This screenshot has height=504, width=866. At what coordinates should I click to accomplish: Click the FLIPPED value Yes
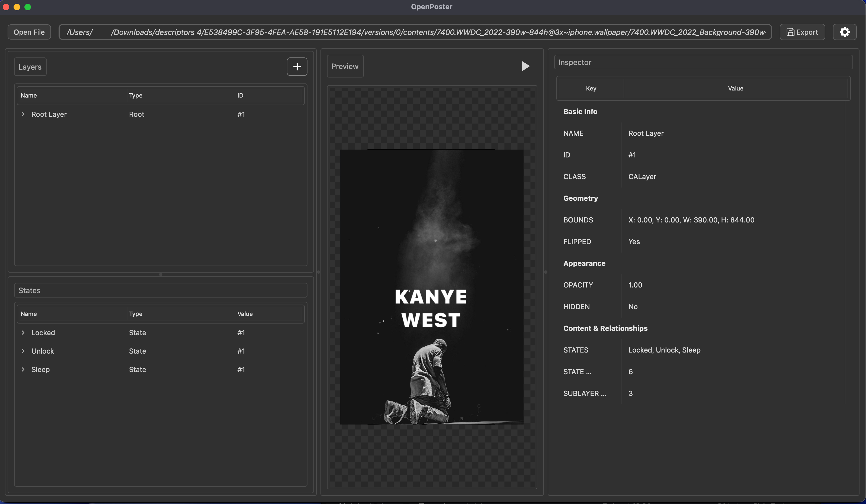(634, 242)
